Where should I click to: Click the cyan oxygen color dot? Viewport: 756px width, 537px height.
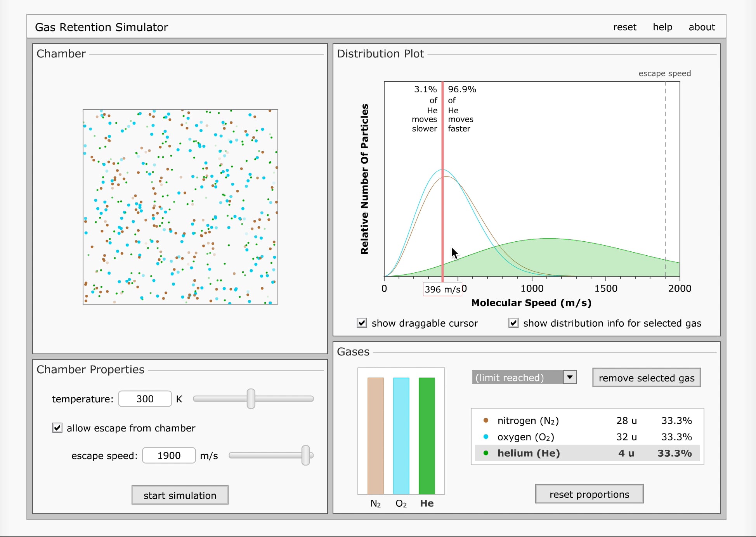coord(486,437)
